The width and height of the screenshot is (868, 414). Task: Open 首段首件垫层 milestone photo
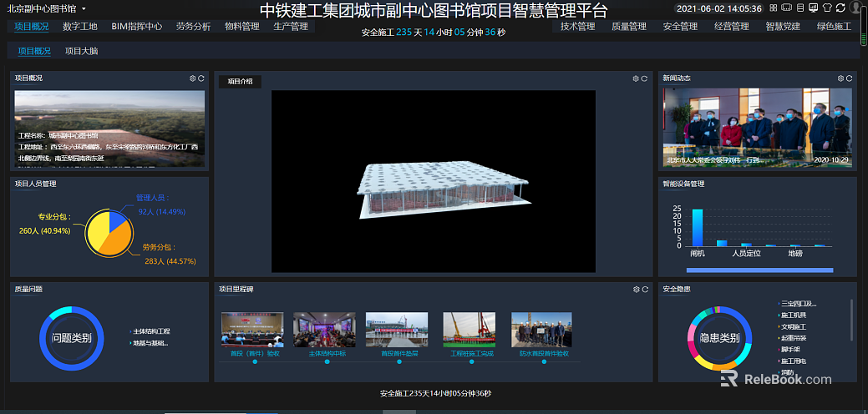tap(397, 330)
